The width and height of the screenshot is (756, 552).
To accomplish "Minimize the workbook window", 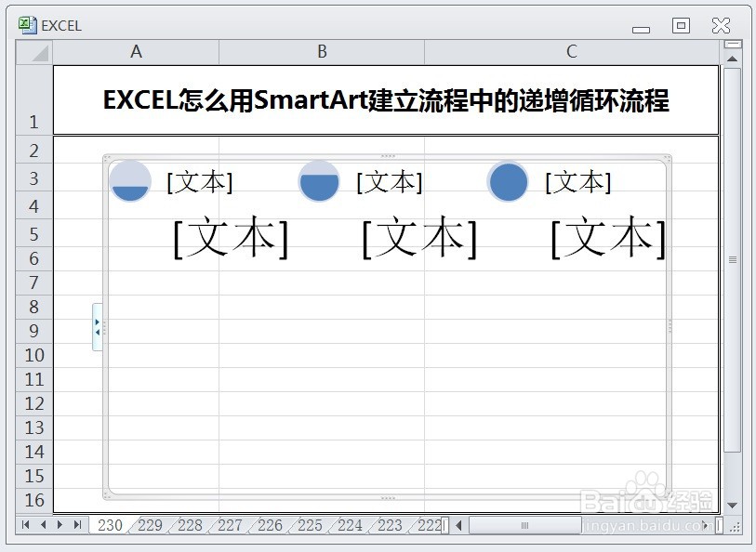I will (642, 30).
